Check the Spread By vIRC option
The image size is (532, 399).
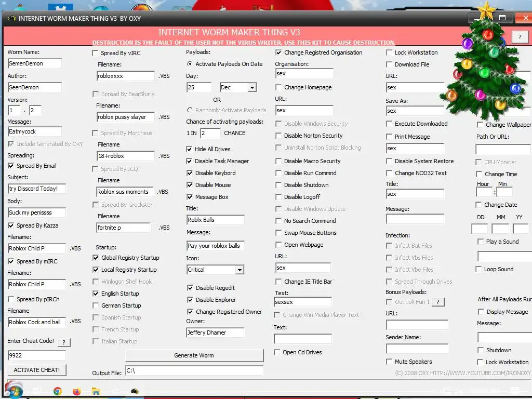pyautogui.click(x=96, y=54)
